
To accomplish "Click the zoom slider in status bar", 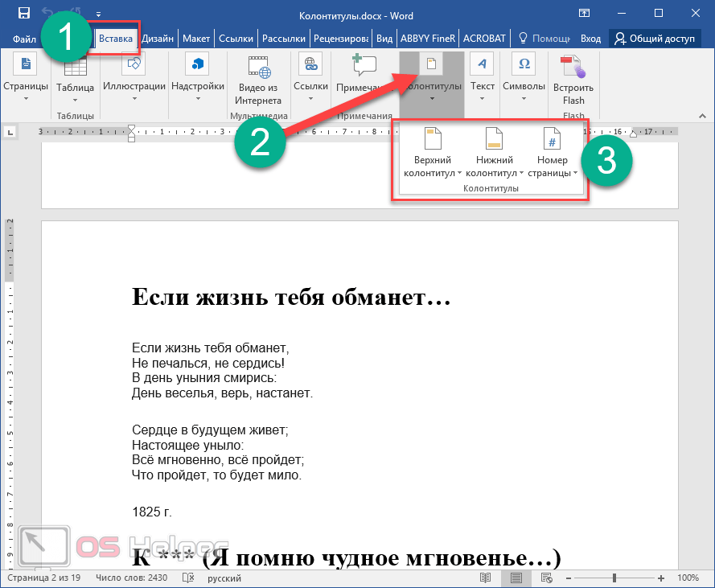I will coord(614,578).
